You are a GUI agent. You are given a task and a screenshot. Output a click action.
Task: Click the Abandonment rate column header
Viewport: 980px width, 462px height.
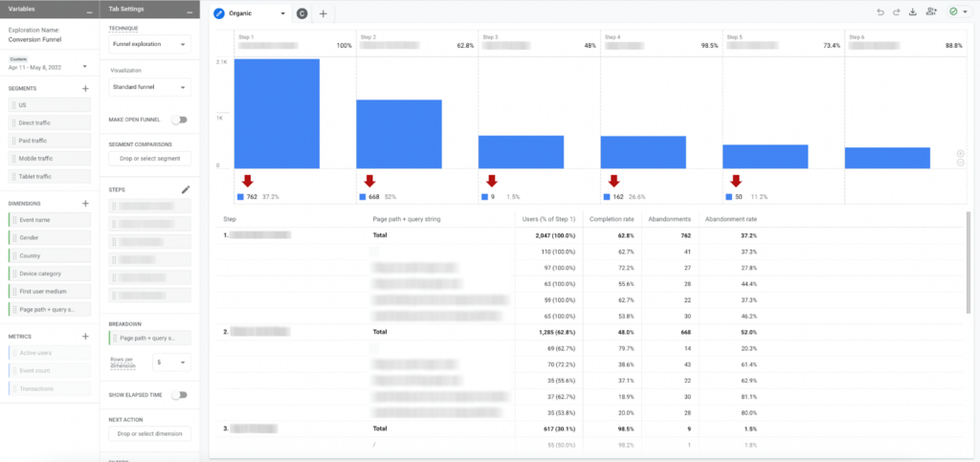(731, 219)
